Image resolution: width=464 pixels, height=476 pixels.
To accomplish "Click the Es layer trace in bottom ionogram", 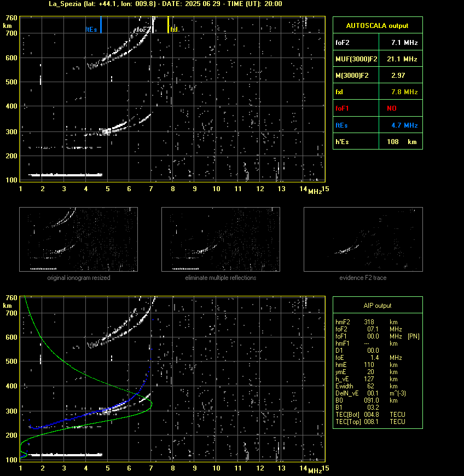I will (66, 455).
